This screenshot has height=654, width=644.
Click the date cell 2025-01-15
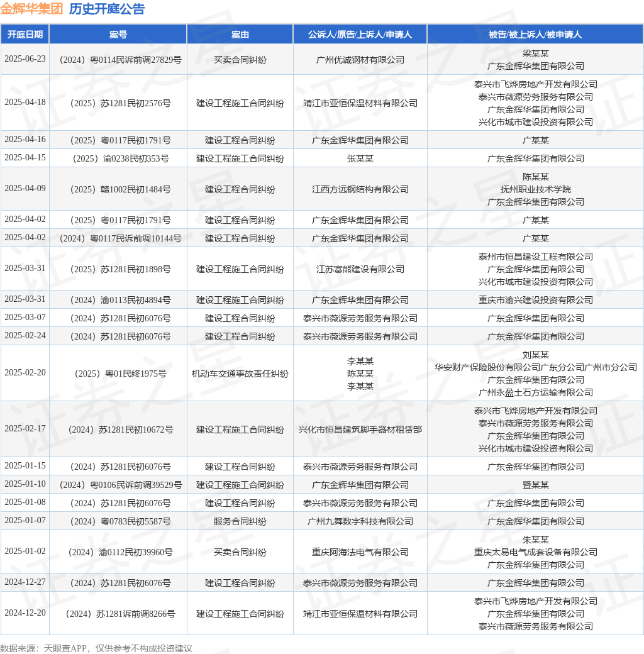click(x=25, y=465)
